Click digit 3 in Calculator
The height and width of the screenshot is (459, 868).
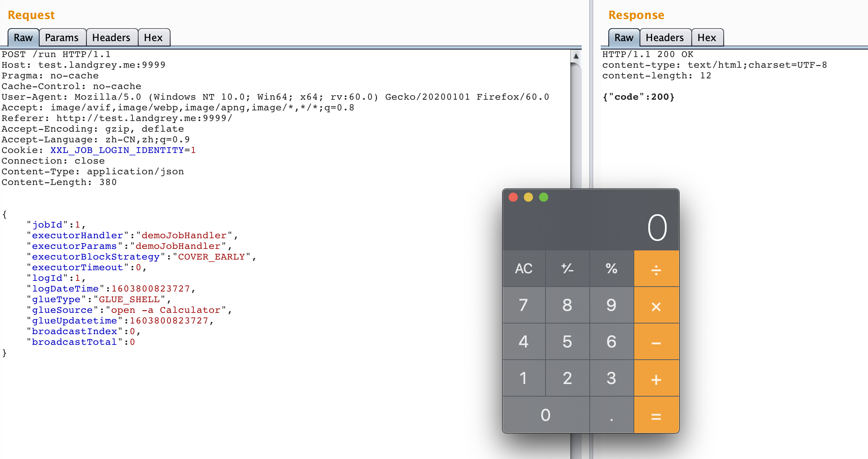click(x=611, y=378)
